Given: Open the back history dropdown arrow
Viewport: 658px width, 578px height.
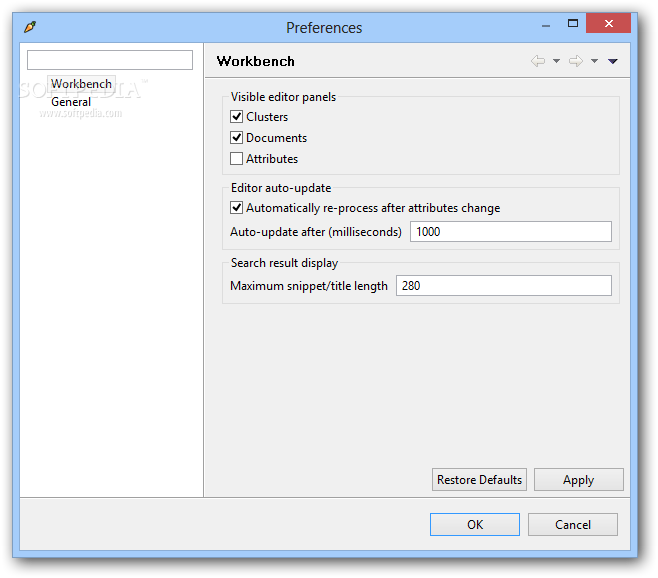Looking at the screenshot, I should [x=556, y=61].
